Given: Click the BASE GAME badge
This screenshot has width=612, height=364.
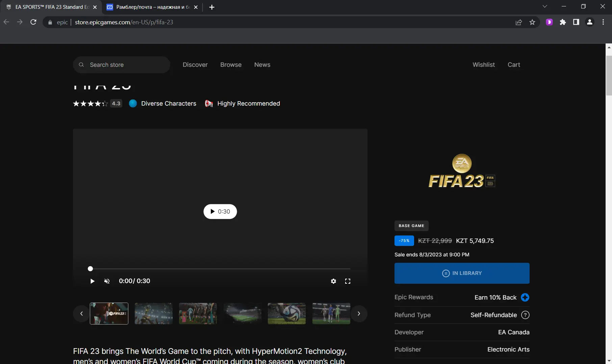Looking at the screenshot, I should [x=411, y=226].
